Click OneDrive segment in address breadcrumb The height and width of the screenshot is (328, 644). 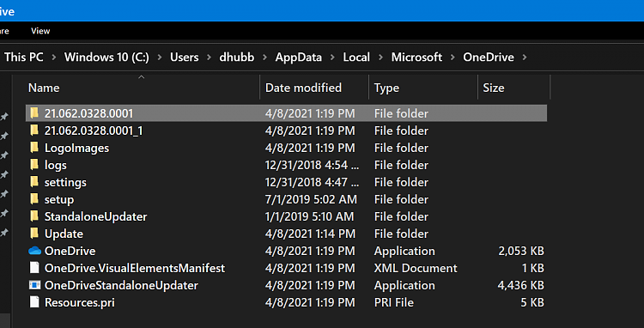489,57
